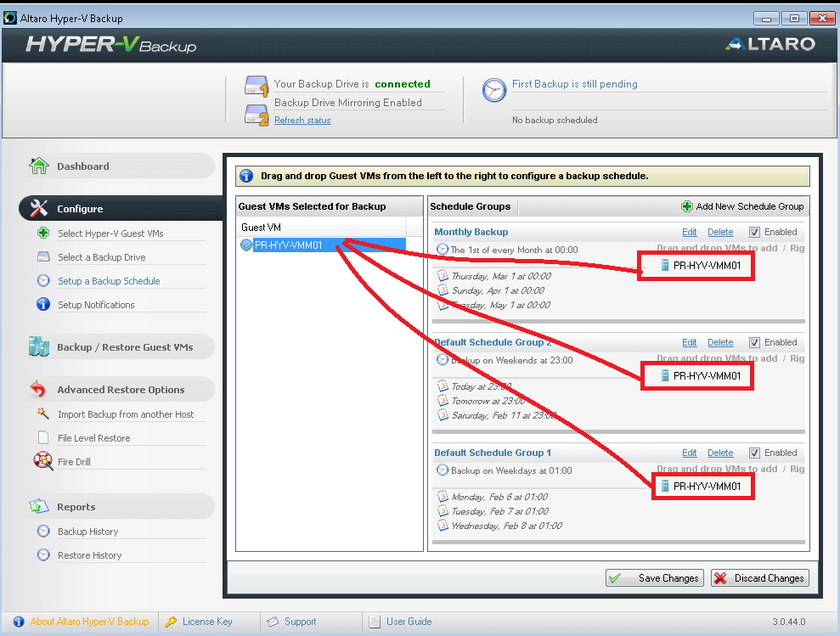This screenshot has width=840, height=636.
Task: Click the Refresh status link
Action: (x=302, y=120)
